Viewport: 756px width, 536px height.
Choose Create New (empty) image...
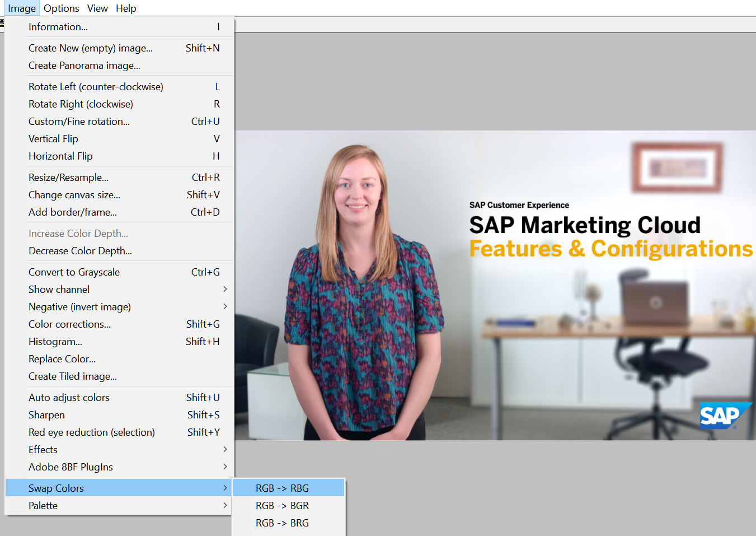coord(119,48)
